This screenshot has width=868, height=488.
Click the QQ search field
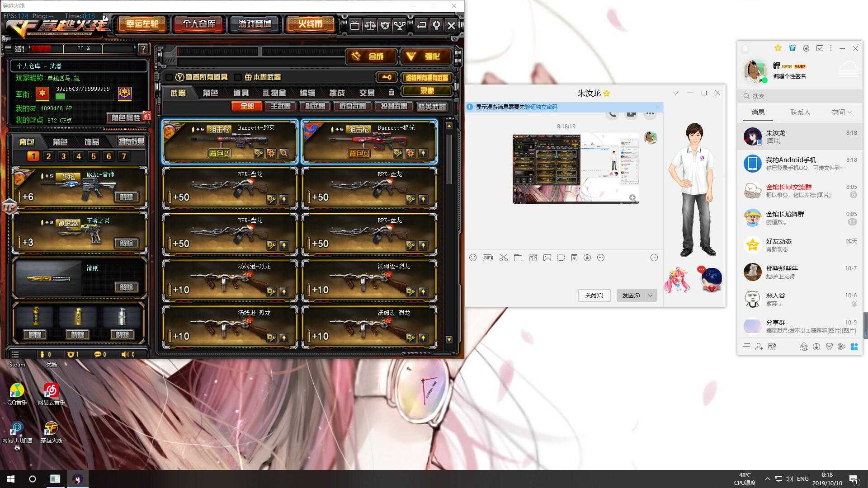point(800,96)
